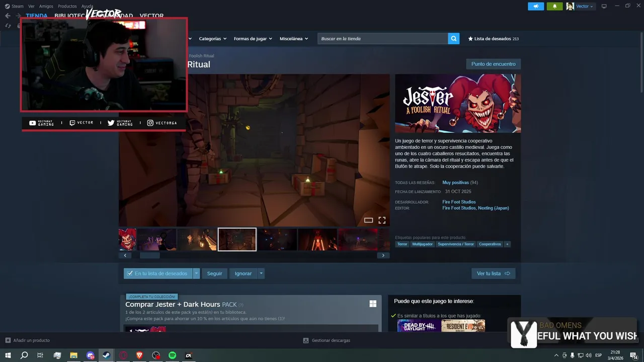
Task: Open the Nexting (Japan) publisher link
Action: click(x=493, y=208)
